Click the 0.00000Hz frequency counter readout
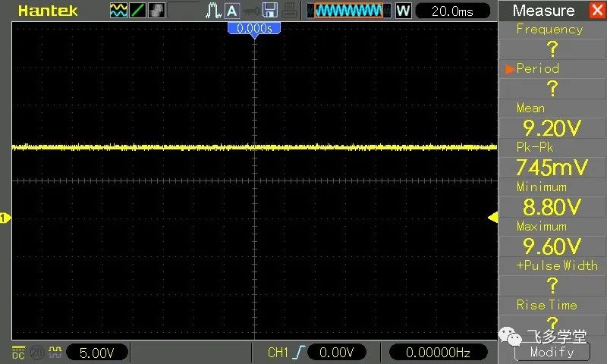This screenshot has height=364, width=607. 438,353
